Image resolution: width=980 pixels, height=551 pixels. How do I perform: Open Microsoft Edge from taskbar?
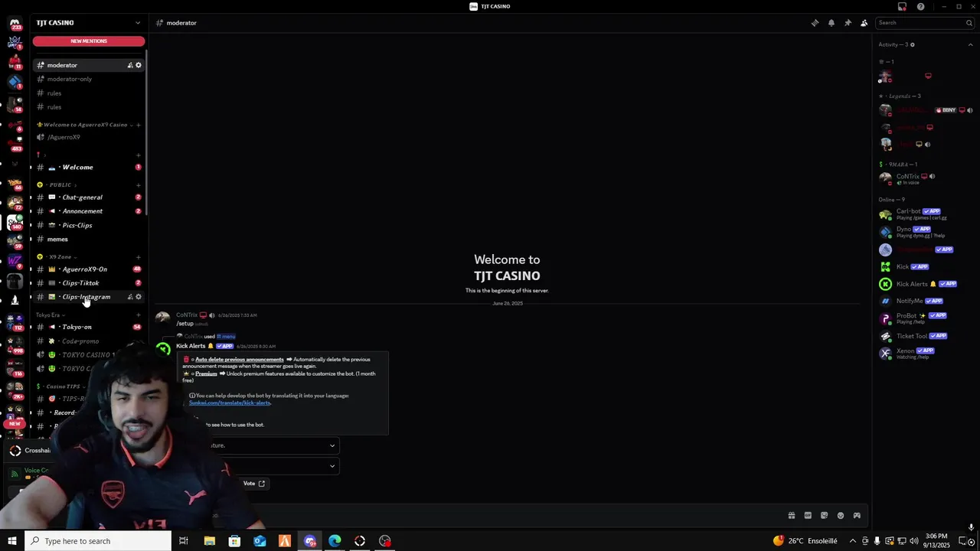pyautogui.click(x=335, y=541)
